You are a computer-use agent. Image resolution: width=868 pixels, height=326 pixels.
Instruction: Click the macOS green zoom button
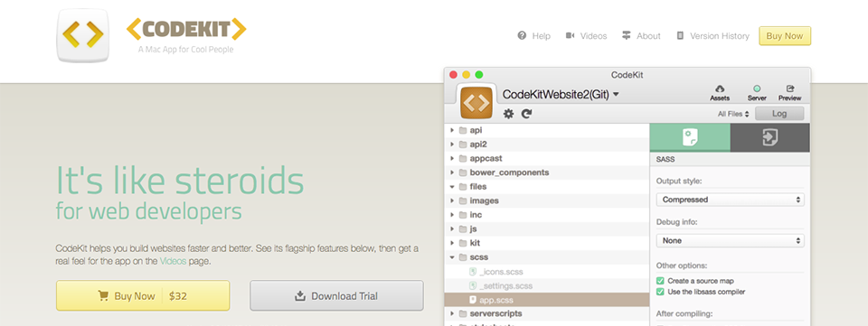coord(479,75)
